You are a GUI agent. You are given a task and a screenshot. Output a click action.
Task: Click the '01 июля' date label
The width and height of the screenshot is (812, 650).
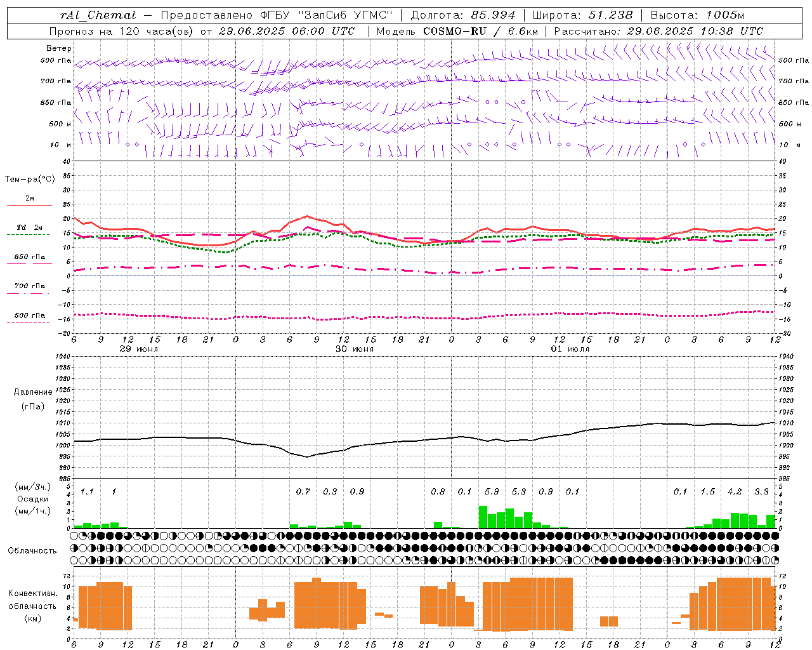tap(570, 349)
